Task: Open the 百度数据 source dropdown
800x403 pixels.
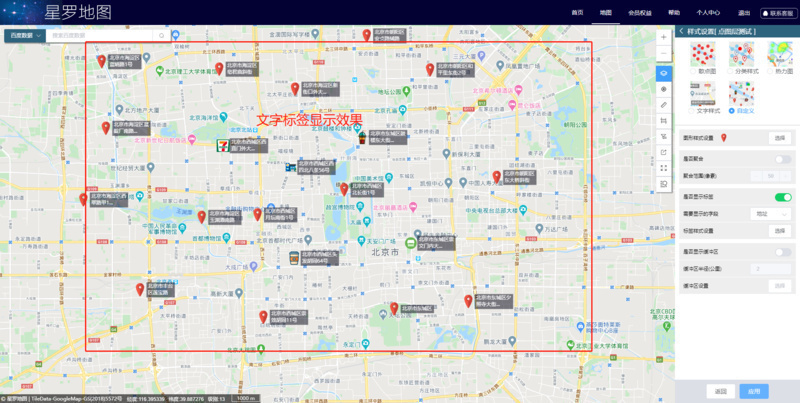Action: pyautogui.click(x=25, y=36)
